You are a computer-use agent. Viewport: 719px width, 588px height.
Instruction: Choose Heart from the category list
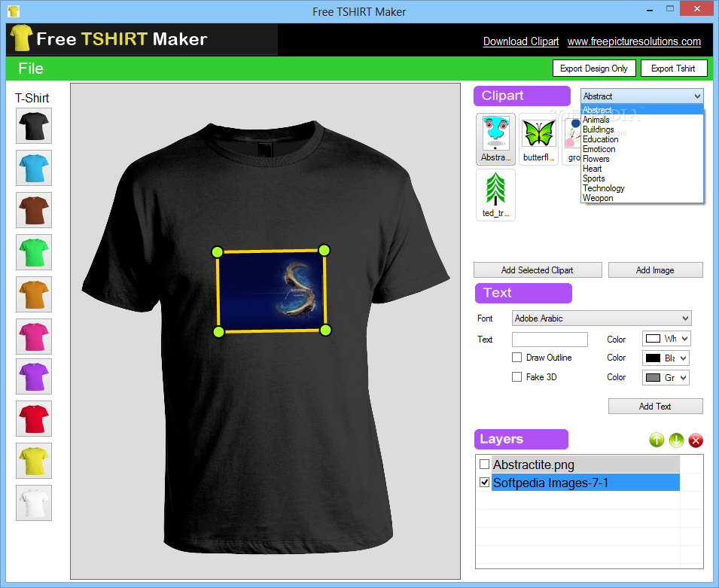tap(642, 169)
